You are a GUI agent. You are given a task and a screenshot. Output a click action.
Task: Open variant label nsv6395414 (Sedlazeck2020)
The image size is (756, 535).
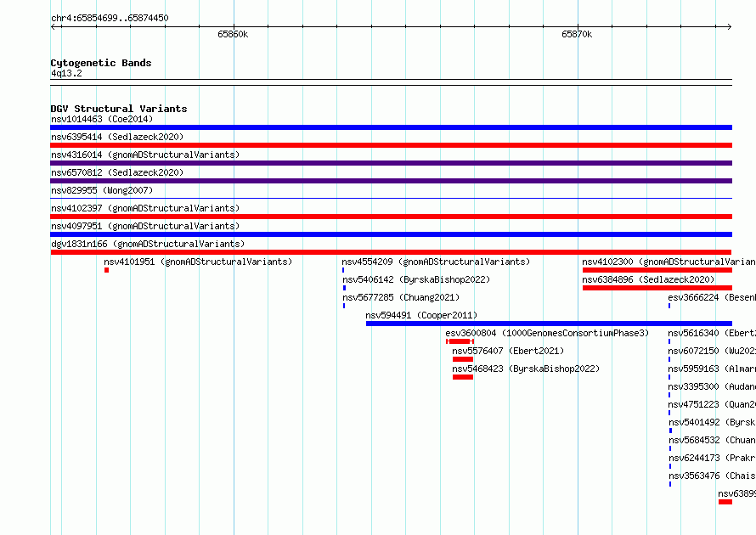117,137
